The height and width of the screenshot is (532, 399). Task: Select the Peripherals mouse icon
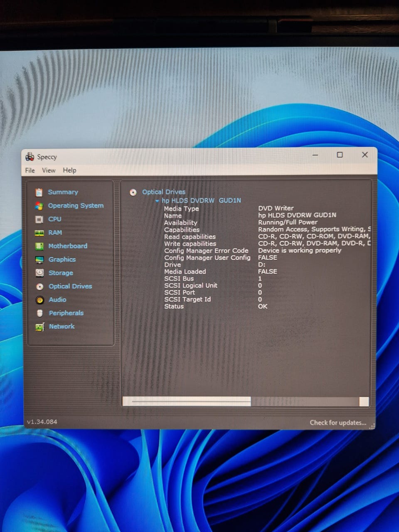pos(40,313)
